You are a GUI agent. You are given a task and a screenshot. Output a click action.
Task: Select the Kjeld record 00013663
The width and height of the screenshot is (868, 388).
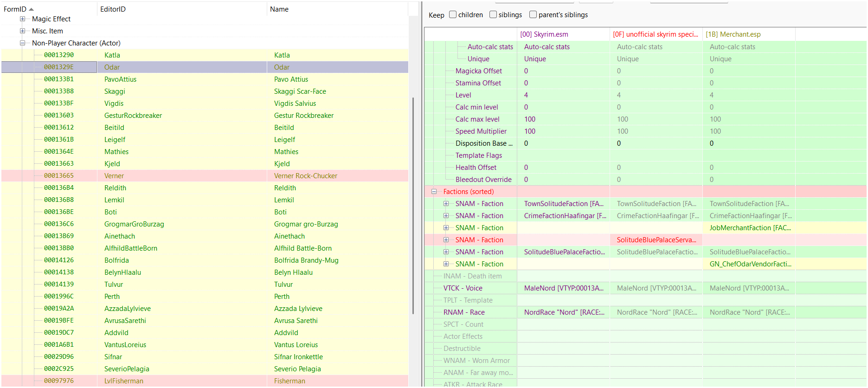pos(205,164)
